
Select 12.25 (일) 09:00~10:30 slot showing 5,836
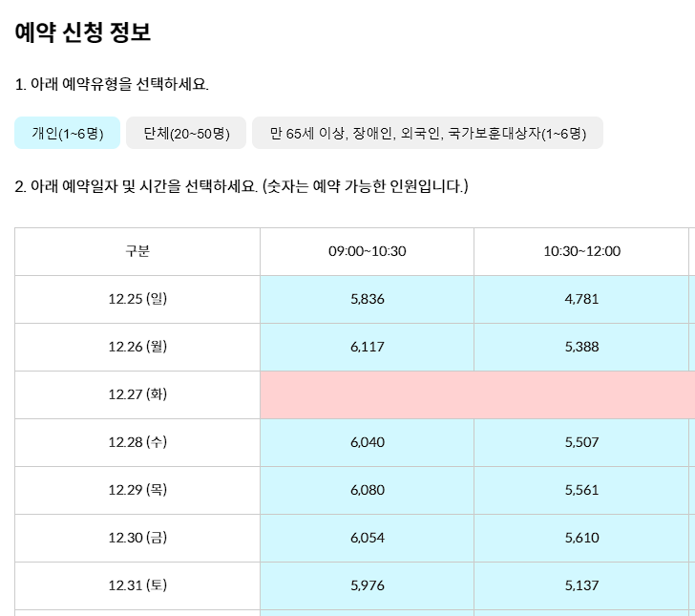[x=367, y=299]
